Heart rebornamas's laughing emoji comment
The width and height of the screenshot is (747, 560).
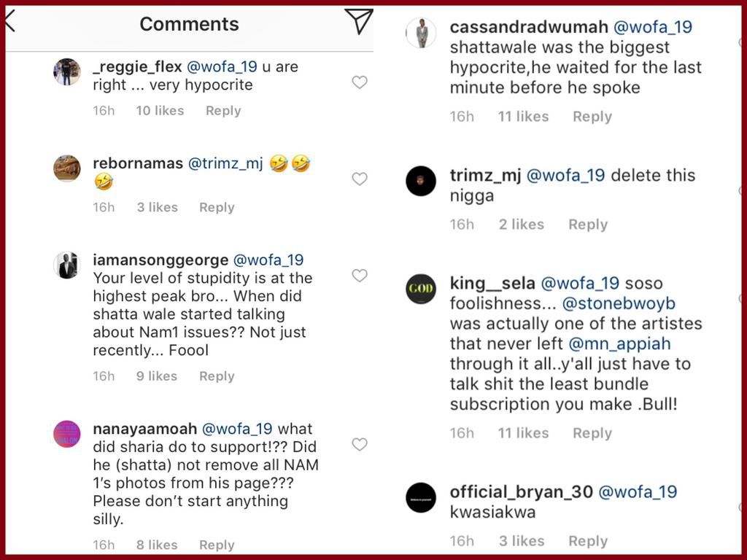pyautogui.click(x=359, y=179)
